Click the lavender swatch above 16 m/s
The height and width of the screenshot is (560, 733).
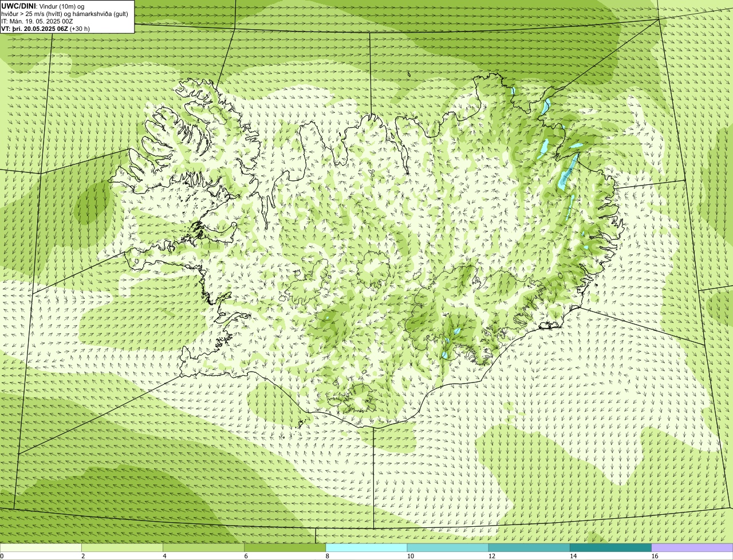point(692,548)
